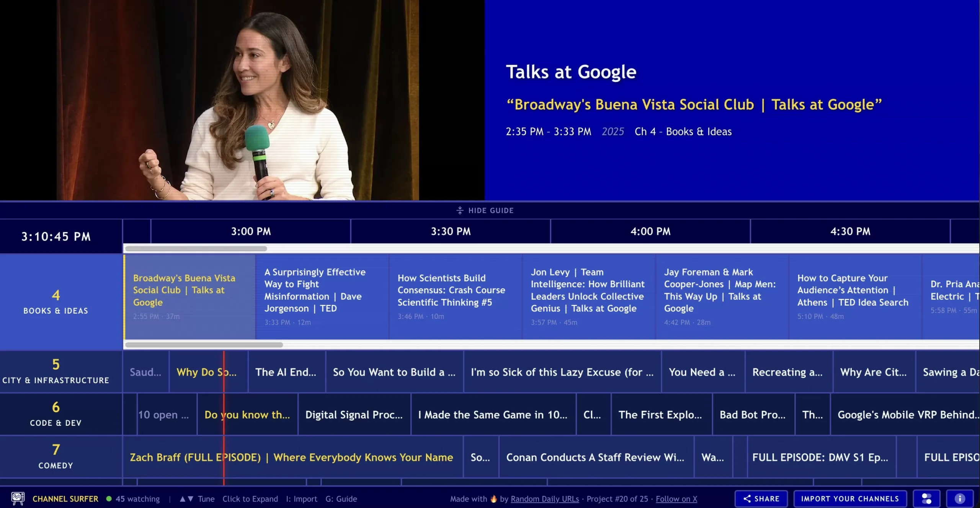Click the Follow on X link
980x508 pixels.
[x=676, y=499]
